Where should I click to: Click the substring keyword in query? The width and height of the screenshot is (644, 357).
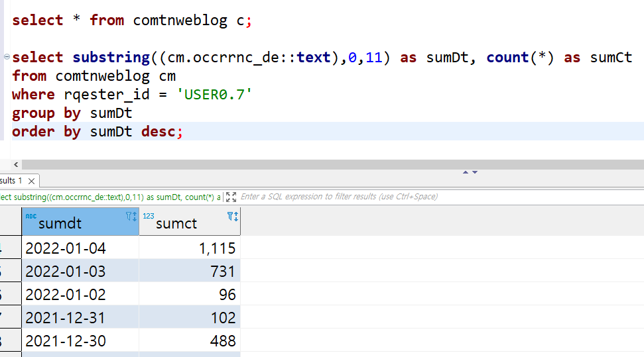pyautogui.click(x=111, y=58)
